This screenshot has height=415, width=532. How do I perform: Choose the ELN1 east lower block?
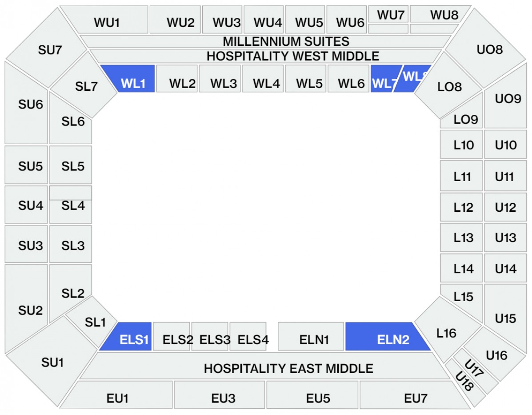click(313, 339)
